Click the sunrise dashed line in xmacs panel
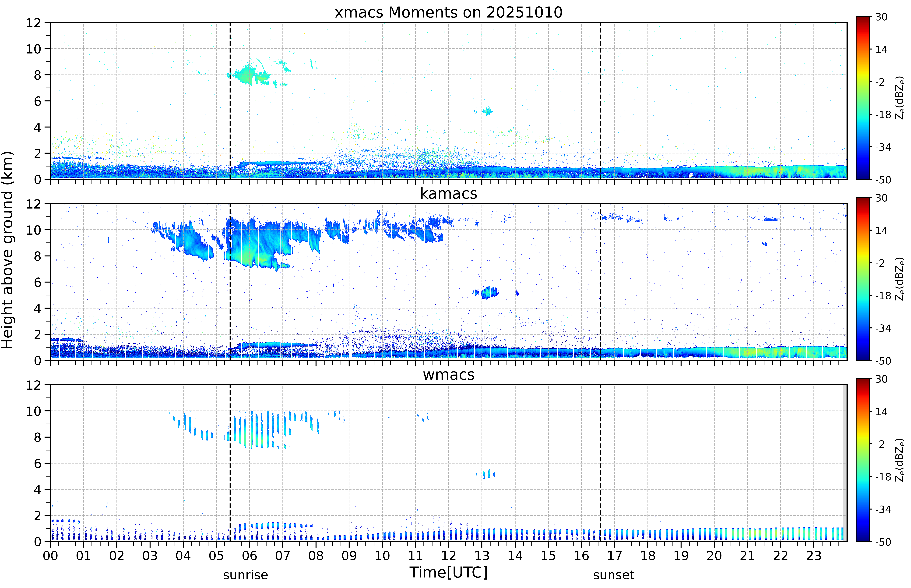Screen dimensions: 911x588 pos(230,101)
